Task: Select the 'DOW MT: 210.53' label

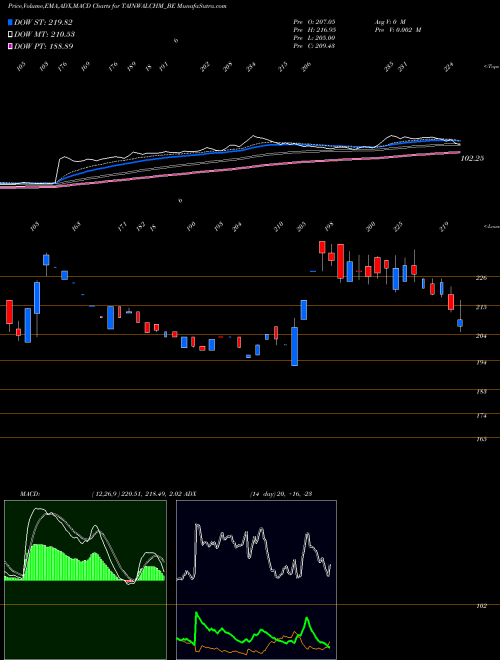Action: click(44, 34)
